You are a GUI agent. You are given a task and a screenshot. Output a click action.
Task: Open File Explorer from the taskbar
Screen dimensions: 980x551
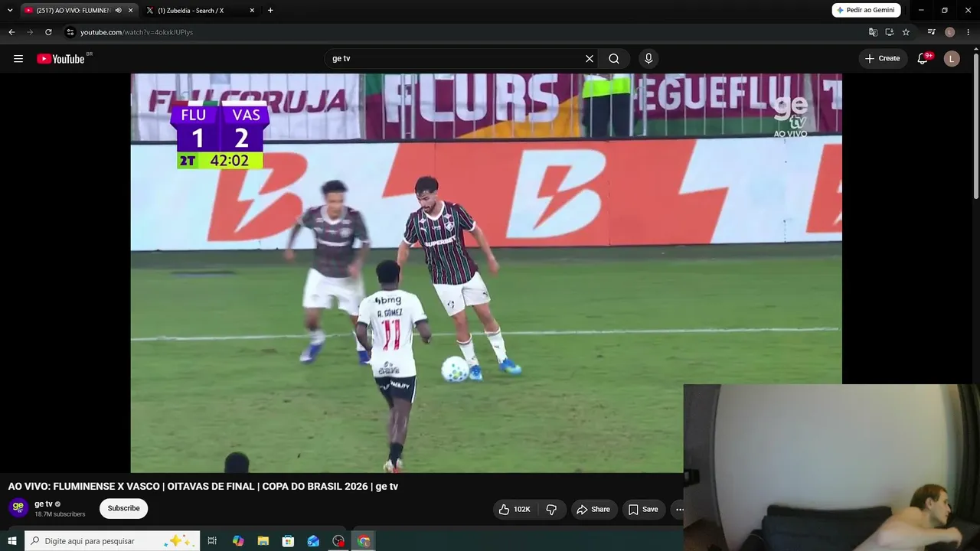[x=263, y=541]
